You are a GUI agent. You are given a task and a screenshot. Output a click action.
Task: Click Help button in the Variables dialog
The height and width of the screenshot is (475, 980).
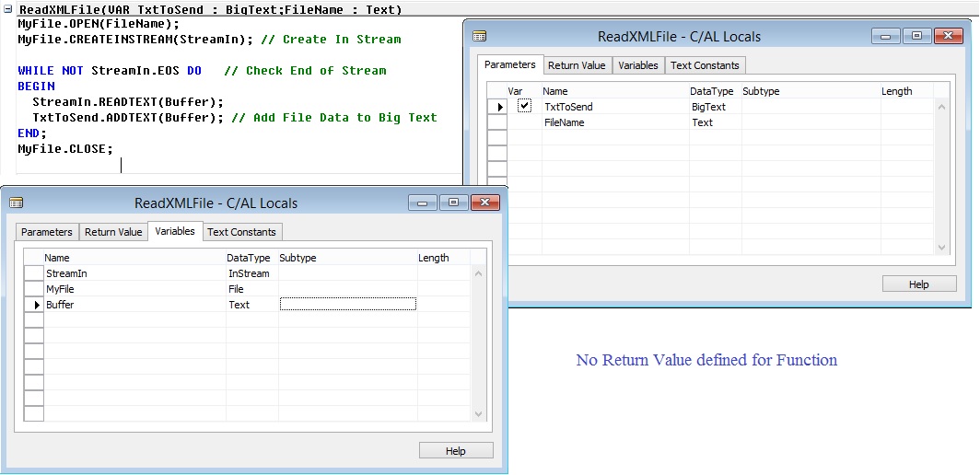(x=456, y=451)
